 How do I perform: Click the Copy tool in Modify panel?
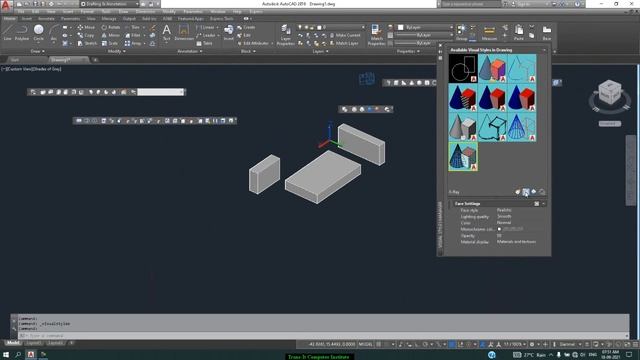[86, 36]
